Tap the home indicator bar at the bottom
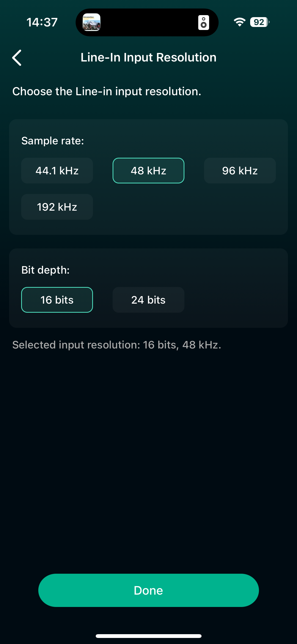This screenshot has width=297, height=644. coord(148,636)
